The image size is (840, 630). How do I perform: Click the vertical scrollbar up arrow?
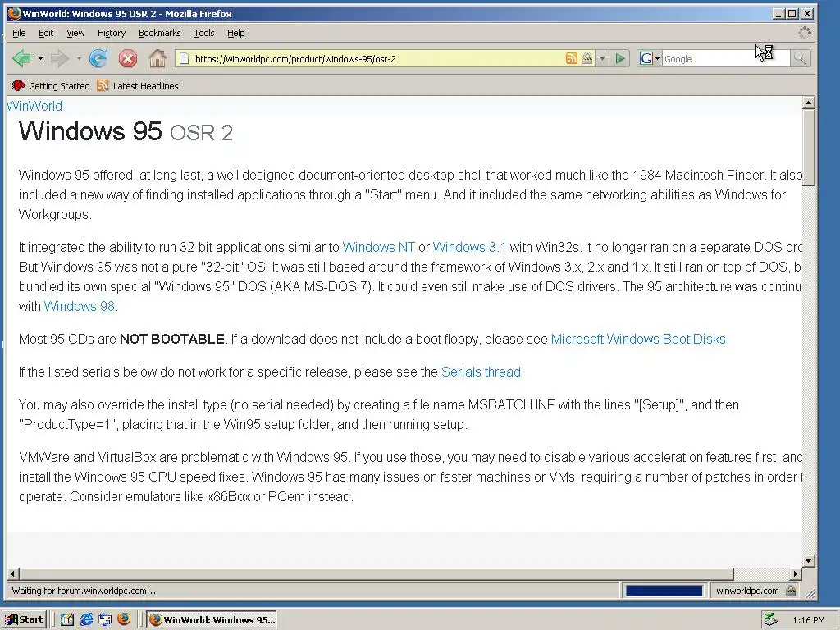(809, 103)
